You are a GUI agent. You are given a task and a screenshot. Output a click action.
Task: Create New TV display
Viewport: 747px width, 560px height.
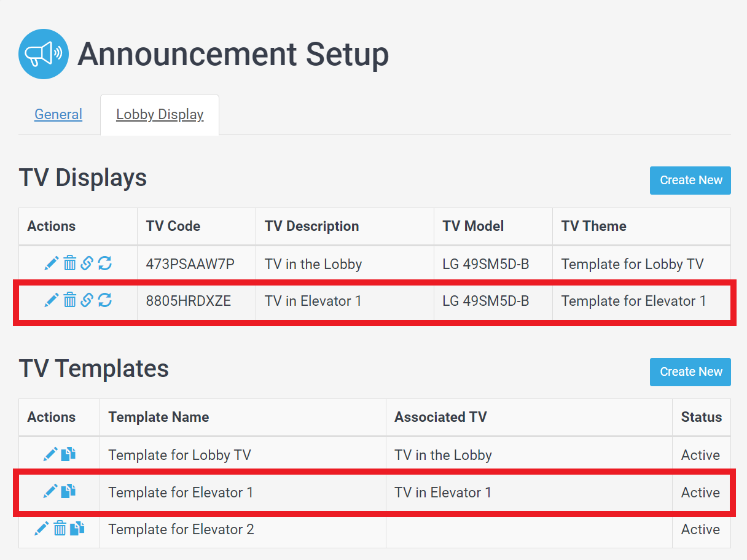coord(690,181)
